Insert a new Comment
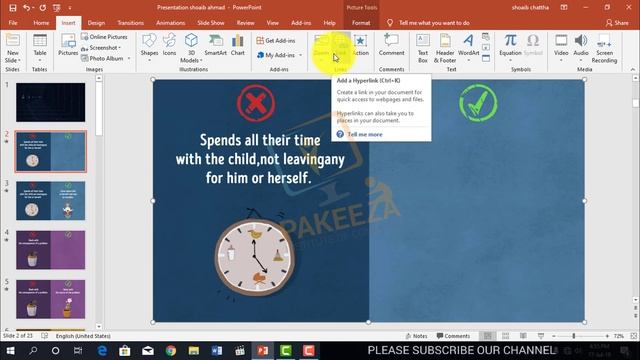The width and height of the screenshot is (640, 360). (x=391, y=45)
